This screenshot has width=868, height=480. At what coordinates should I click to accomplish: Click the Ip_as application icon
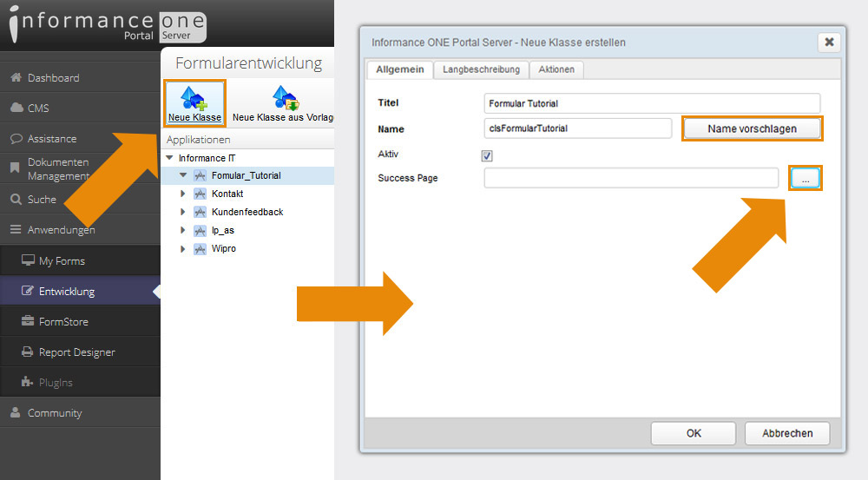[x=200, y=230]
